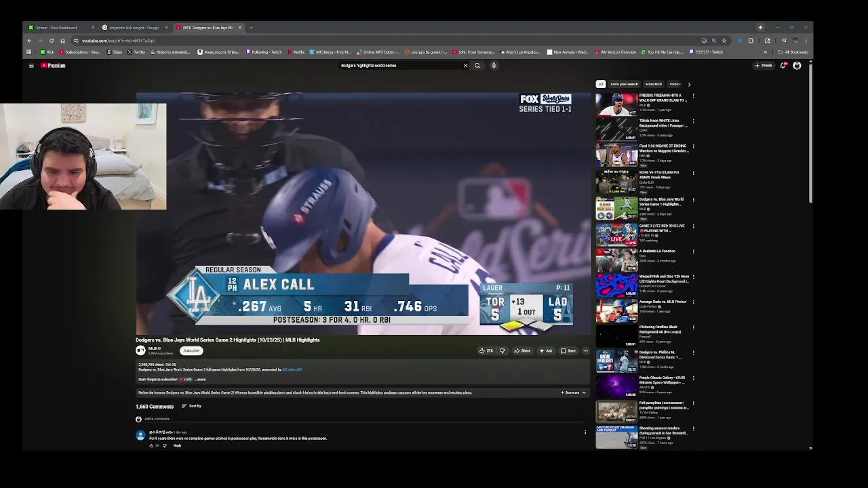Click the Share button under video
The height and width of the screenshot is (488, 868).
(x=522, y=351)
